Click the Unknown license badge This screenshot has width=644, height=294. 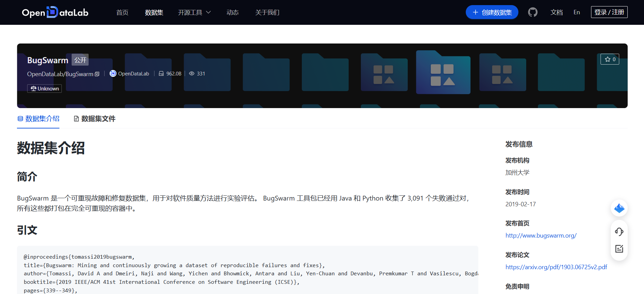point(44,88)
